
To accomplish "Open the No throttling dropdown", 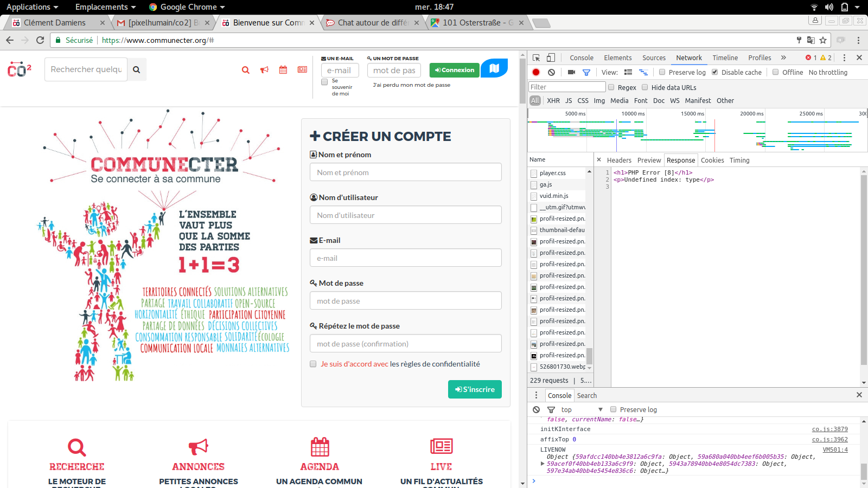I will click(x=828, y=72).
